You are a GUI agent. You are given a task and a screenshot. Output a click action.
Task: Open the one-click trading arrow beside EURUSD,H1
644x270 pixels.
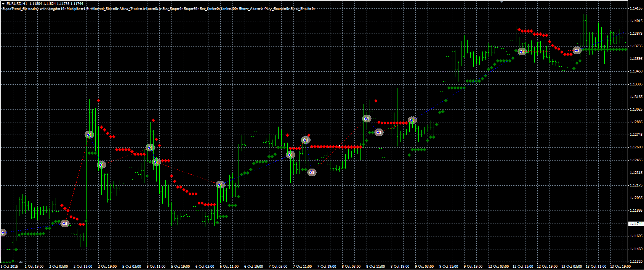click(x=3, y=3)
